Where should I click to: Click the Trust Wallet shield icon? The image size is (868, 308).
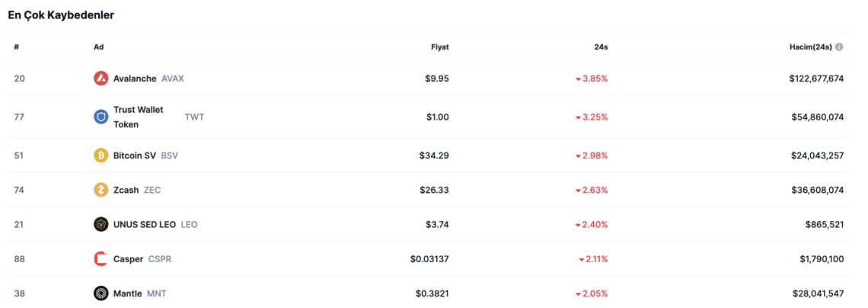tap(101, 117)
